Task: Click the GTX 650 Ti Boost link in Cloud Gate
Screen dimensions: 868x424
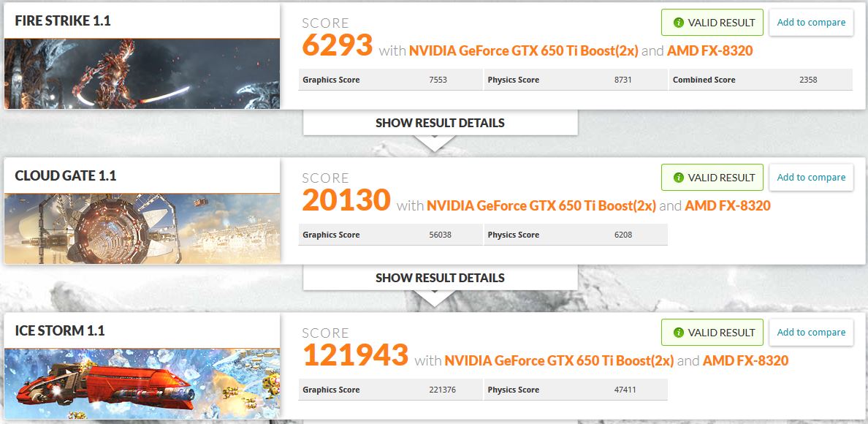Action: 541,206
